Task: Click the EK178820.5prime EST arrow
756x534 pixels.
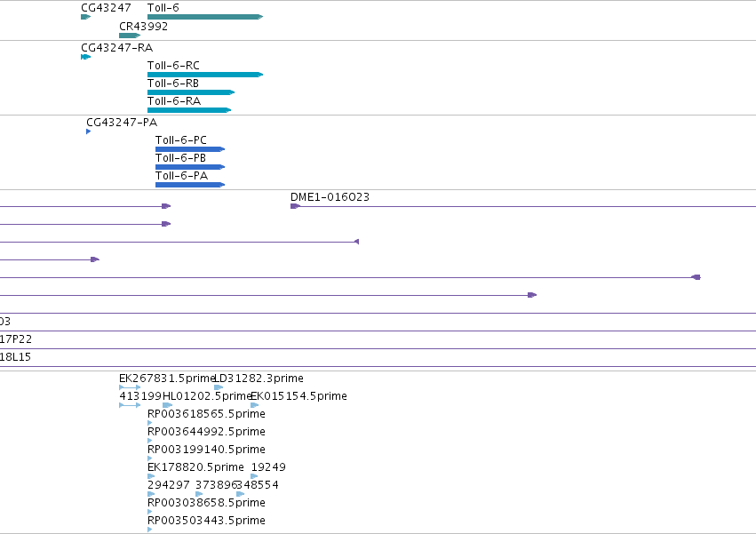Action: (151, 476)
